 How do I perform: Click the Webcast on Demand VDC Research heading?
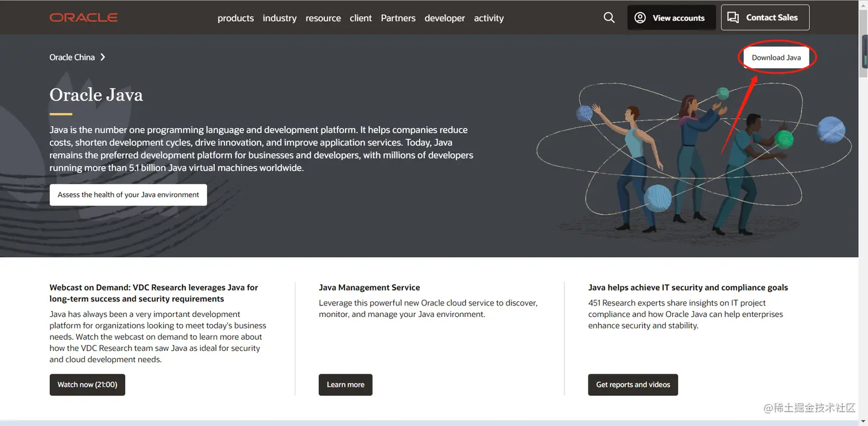(154, 293)
